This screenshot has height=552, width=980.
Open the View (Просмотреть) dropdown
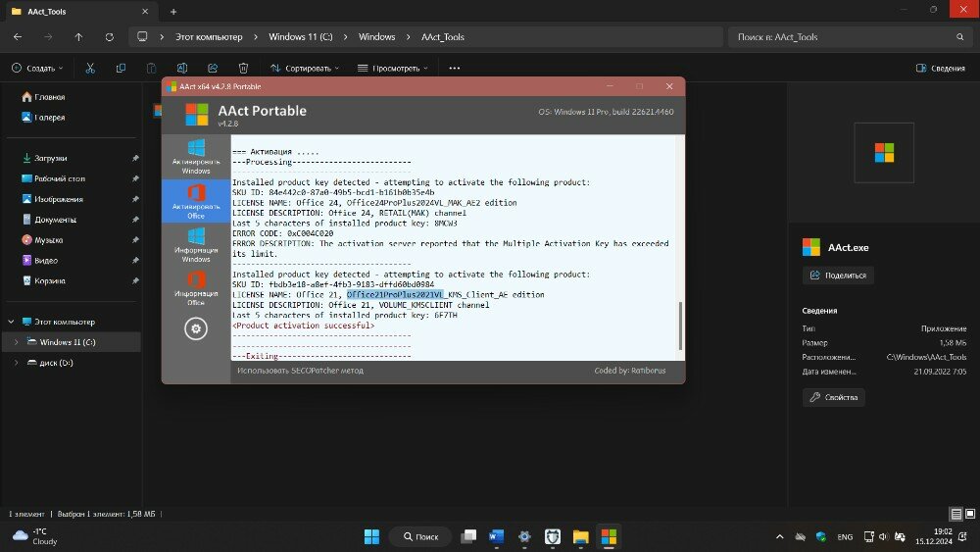(393, 68)
